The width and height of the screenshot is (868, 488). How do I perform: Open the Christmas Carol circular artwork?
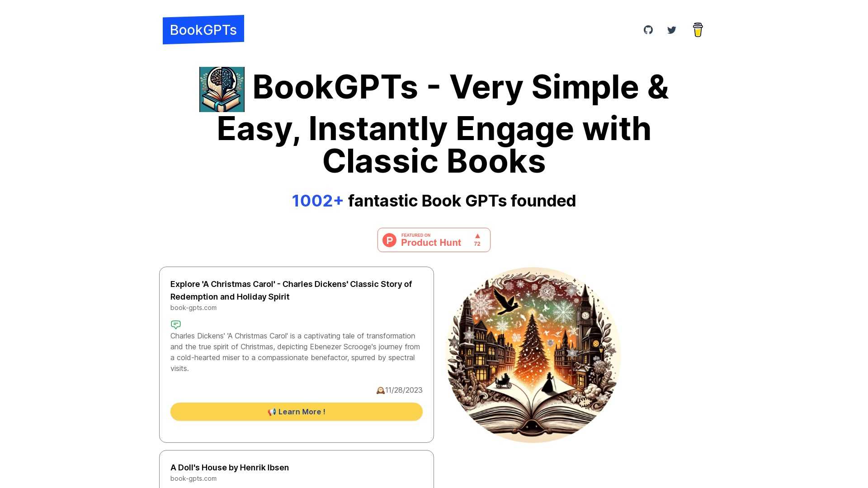coord(533,355)
